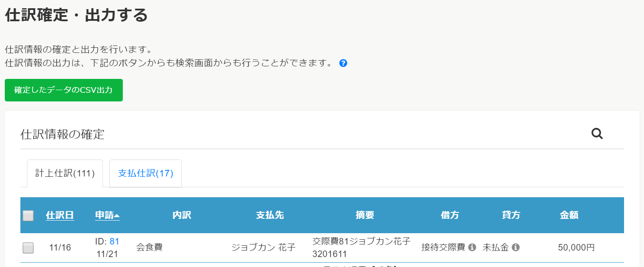Switch to the 計上仕訳(111) tab
Viewport: 644px width, 267px height.
65,173
